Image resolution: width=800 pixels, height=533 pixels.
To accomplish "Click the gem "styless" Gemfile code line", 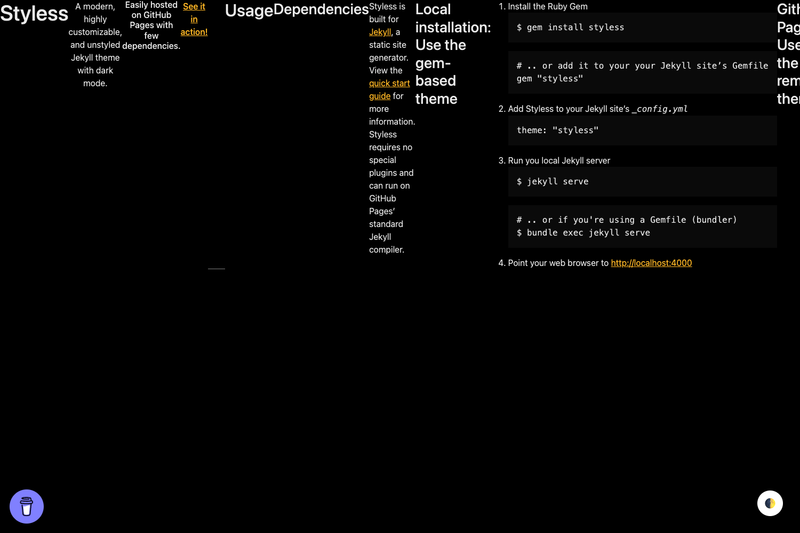I will [x=549, y=79].
